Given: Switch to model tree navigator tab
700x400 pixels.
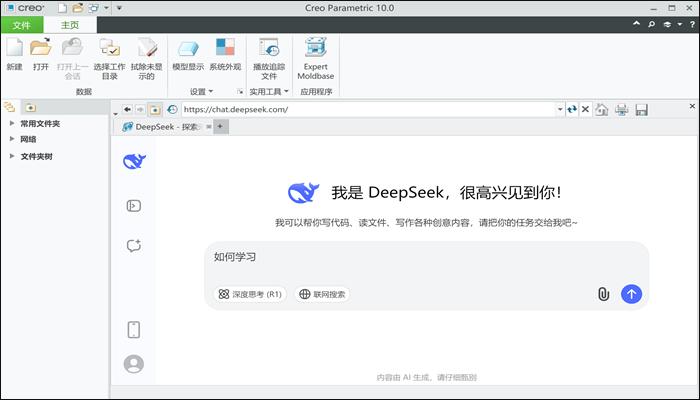Looking at the screenshot, I should click(x=9, y=107).
